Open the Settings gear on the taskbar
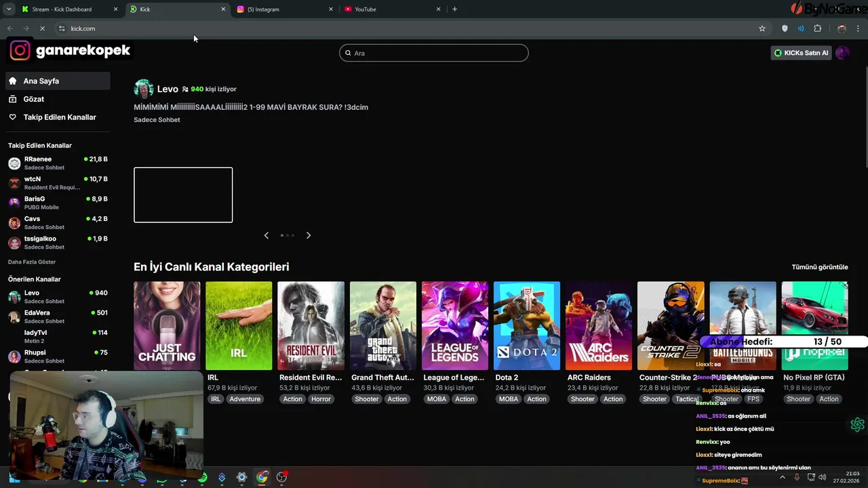This screenshot has height=488, width=868. [x=241, y=477]
